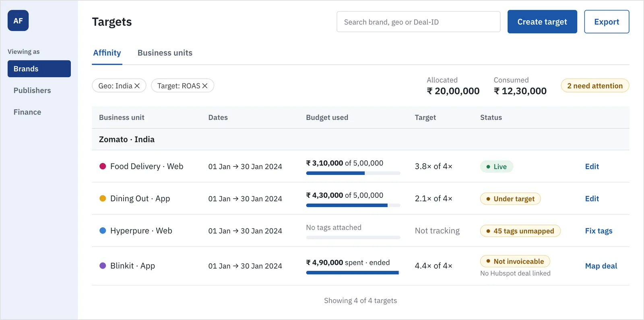Click the Consumed ₹ 12,30,000 value

(520, 91)
